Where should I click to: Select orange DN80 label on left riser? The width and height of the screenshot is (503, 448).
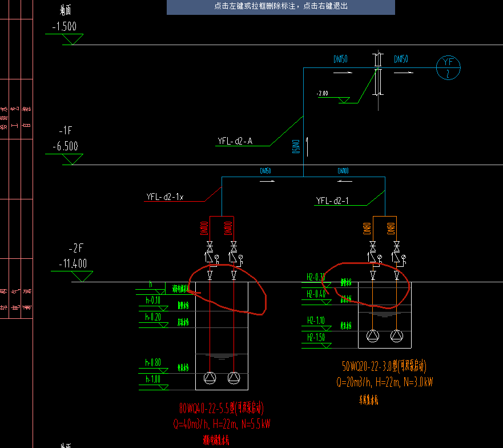point(367,229)
